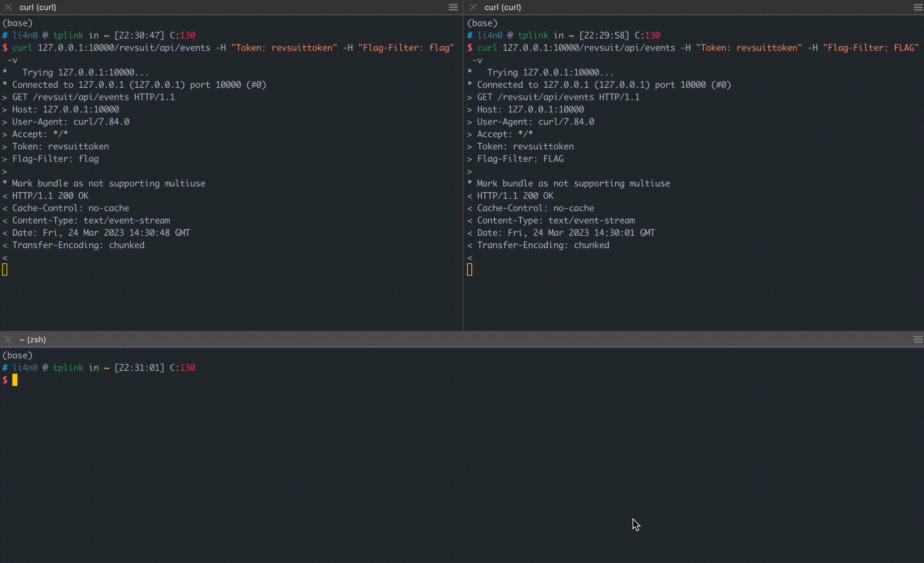Open hamburger menu of top-left curl pane
Screen dimensions: 924x563
(x=453, y=7)
